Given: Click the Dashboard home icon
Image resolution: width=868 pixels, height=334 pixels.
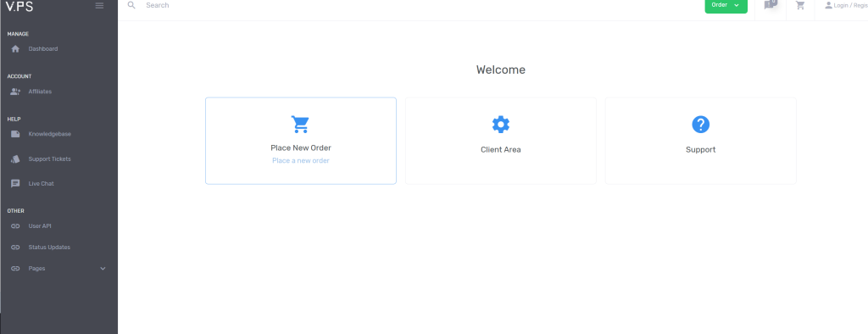Looking at the screenshot, I should [15, 48].
